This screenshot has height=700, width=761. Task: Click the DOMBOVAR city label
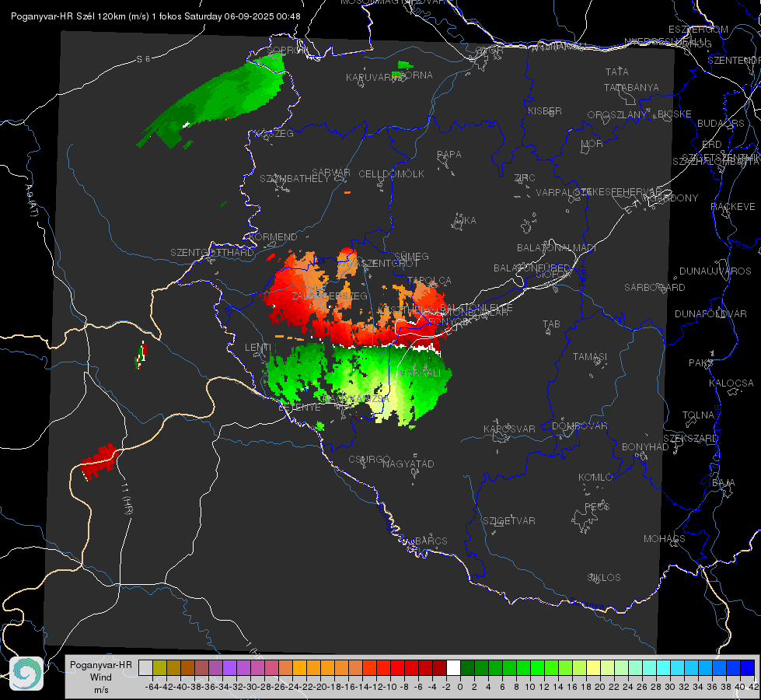point(579,426)
